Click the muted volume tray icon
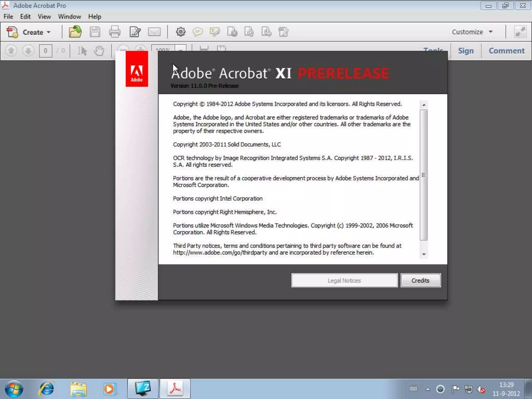 (481, 389)
